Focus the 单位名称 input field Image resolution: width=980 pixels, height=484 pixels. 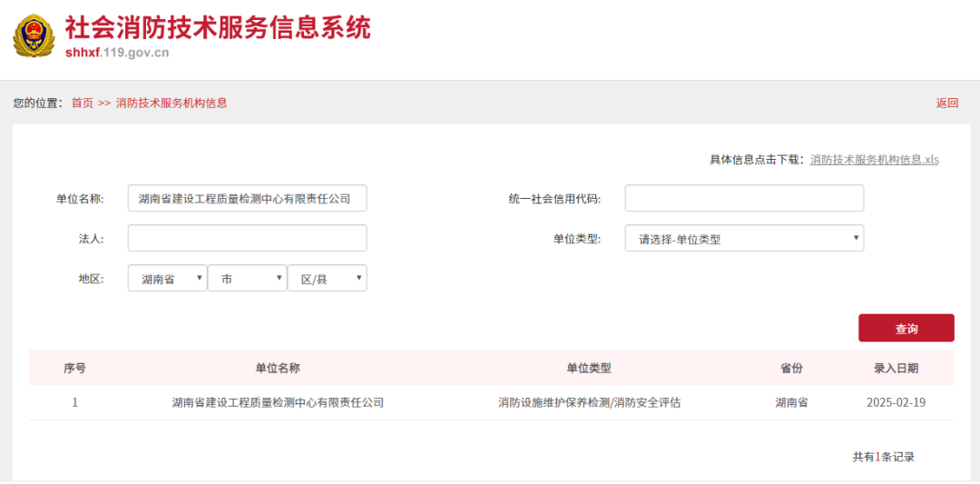tap(248, 198)
